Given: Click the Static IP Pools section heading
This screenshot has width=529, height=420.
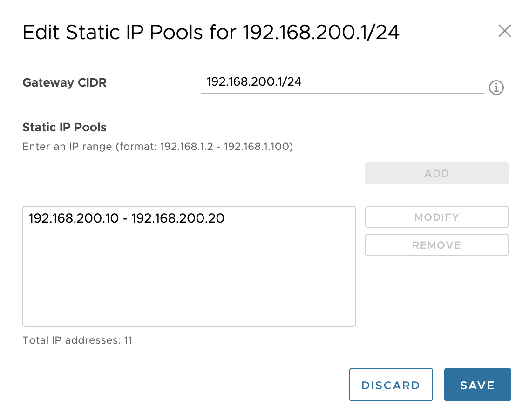Looking at the screenshot, I should point(64,127).
